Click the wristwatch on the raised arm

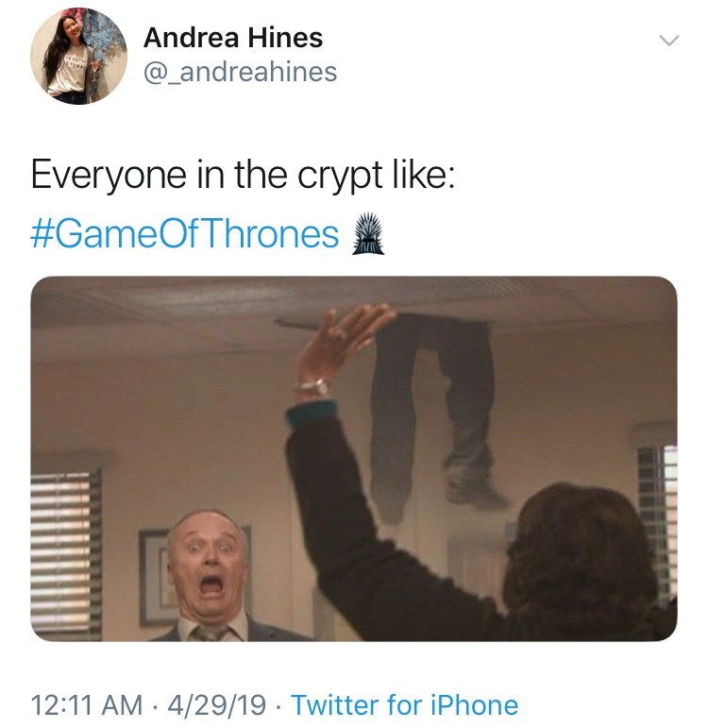[312, 388]
